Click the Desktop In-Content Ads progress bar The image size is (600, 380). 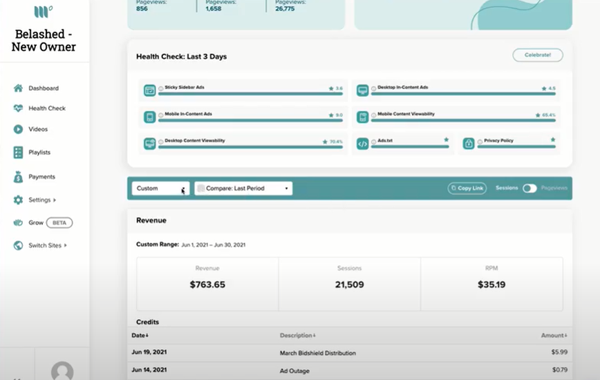pyautogui.click(x=463, y=94)
